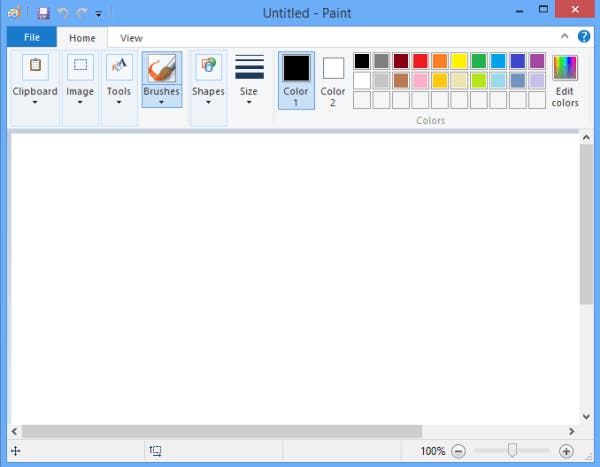
Task: Collapse the ribbon with chevron
Action: coord(564,36)
